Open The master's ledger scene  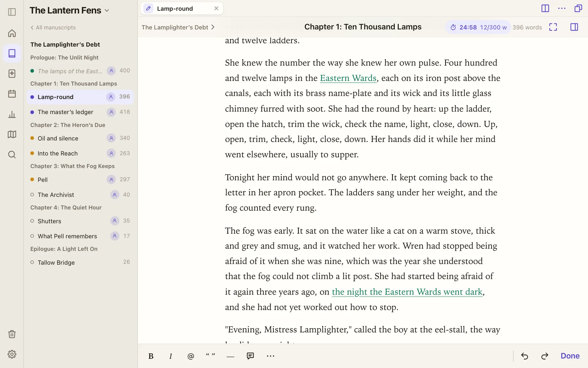(80, 112)
